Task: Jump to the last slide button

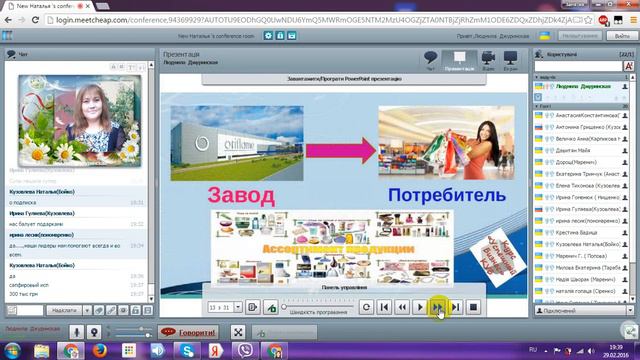Action: (x=456, y=307)
